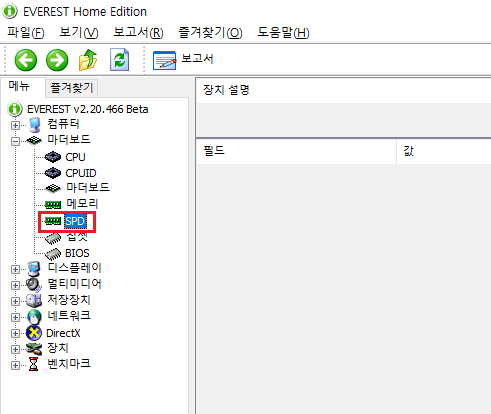Select the CPUID tree item label
This screenshot has width=491, height=414.
[x=81, y=173]
